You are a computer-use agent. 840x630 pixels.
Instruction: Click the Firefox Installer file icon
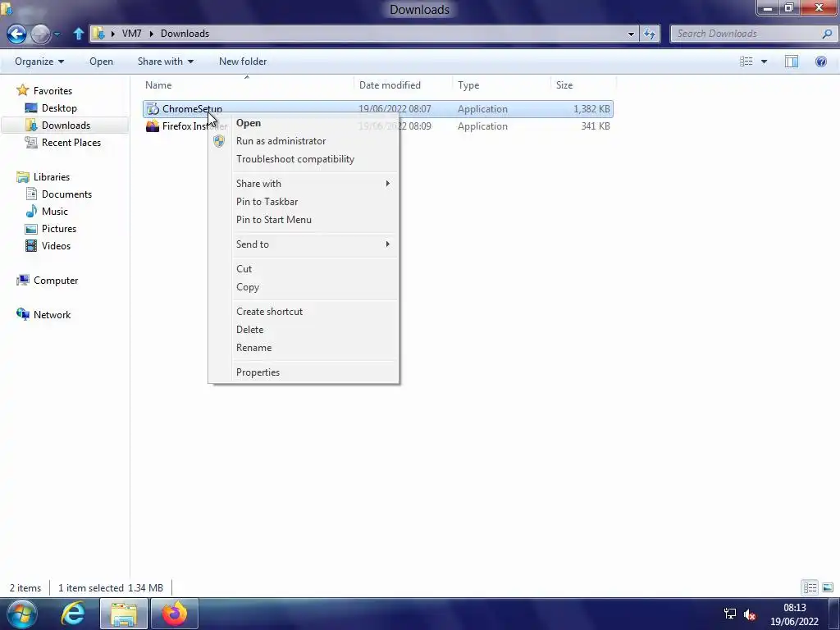click(x=153, y=126)
